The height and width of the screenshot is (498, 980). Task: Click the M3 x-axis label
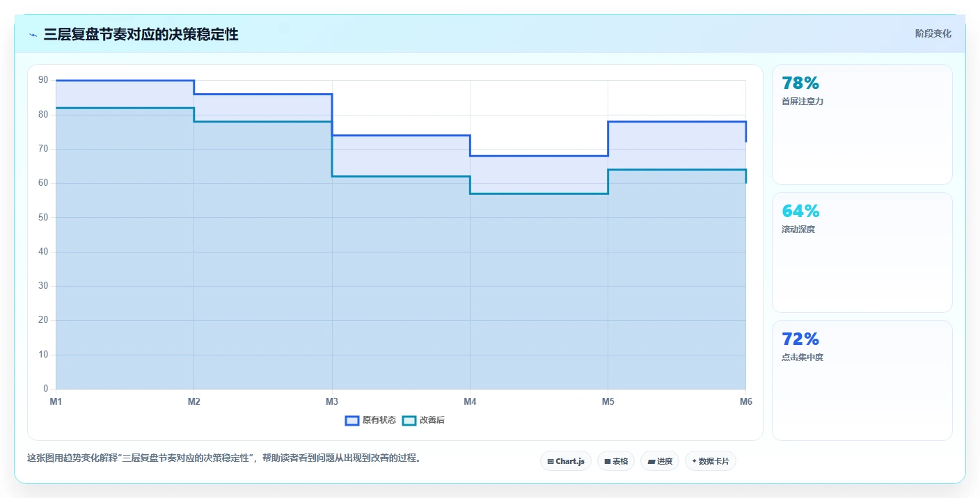click(x=332, y=401)
